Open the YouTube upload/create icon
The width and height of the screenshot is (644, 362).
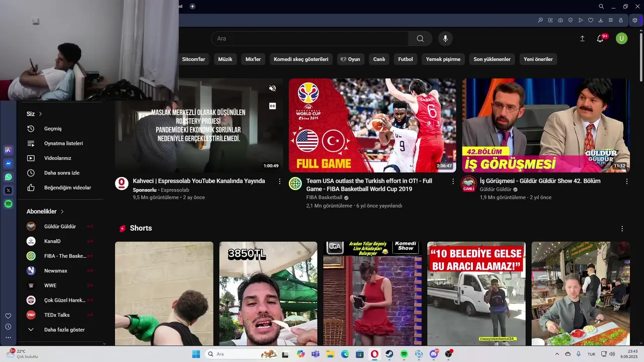click(582, 39)
